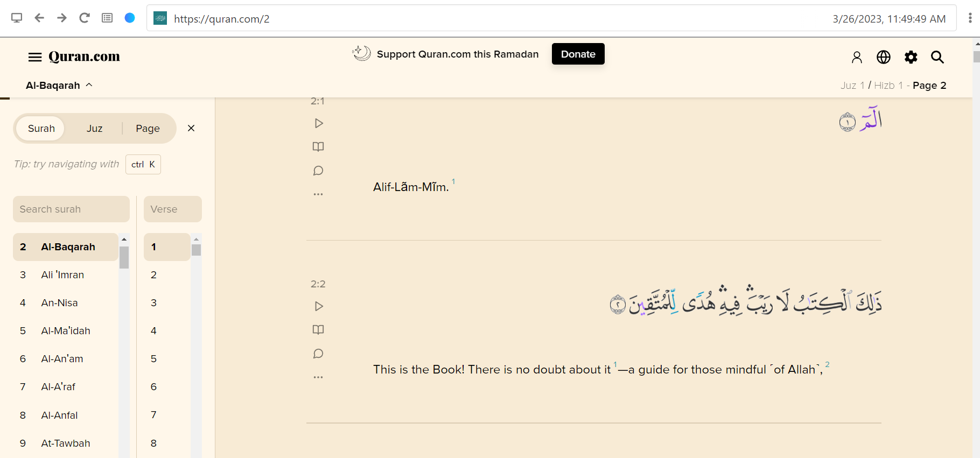Open reflections bubble for verse 2:2
980x458 pixels.
[318, 354]
